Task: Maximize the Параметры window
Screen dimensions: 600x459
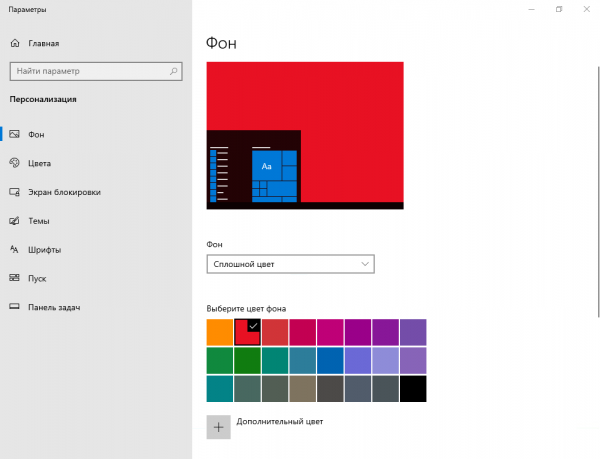Action: point(559,9)
